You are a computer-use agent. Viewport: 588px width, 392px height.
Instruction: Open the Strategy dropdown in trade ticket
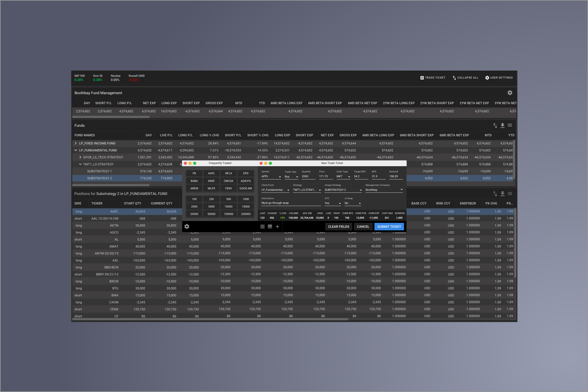pos(307,190)
